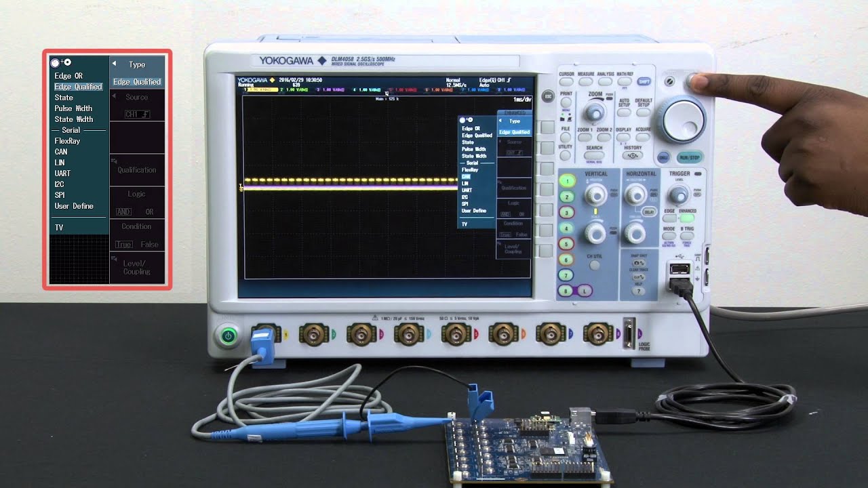Tap the trigger LEVEL knob

pyautogui.click(x=679, y=195)
